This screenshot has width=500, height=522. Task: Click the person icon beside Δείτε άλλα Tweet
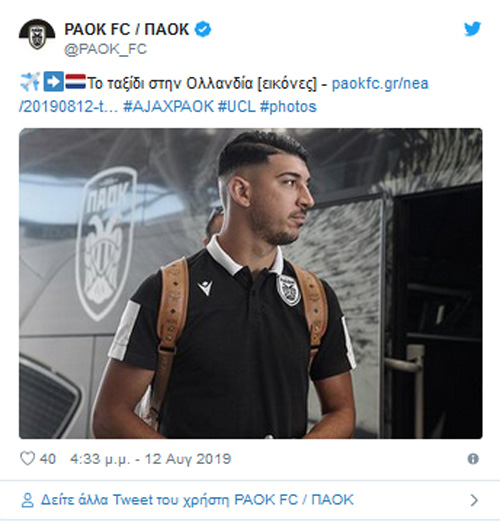[x=27, y=500]
